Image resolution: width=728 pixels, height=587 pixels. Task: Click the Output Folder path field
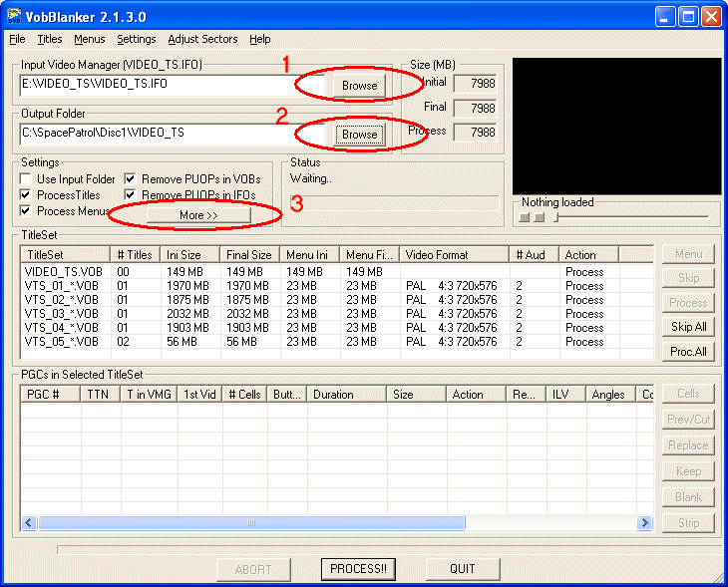(173, 134)
